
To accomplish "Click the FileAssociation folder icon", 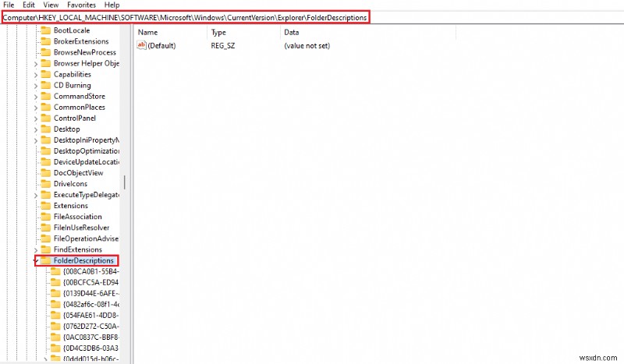I will (46, 217).
